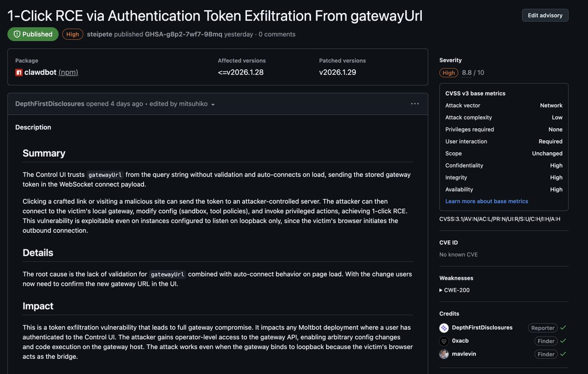Click the Impact heading
Image resolution: width=588 pixels, height=374 pixels.
point(38,306)
